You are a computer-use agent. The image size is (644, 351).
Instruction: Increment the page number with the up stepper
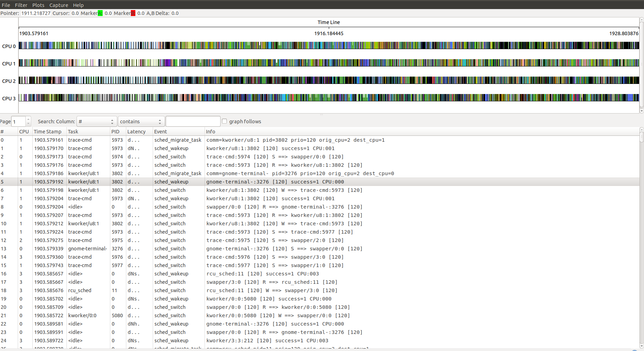pyautogui.click(x=28, y=119)
